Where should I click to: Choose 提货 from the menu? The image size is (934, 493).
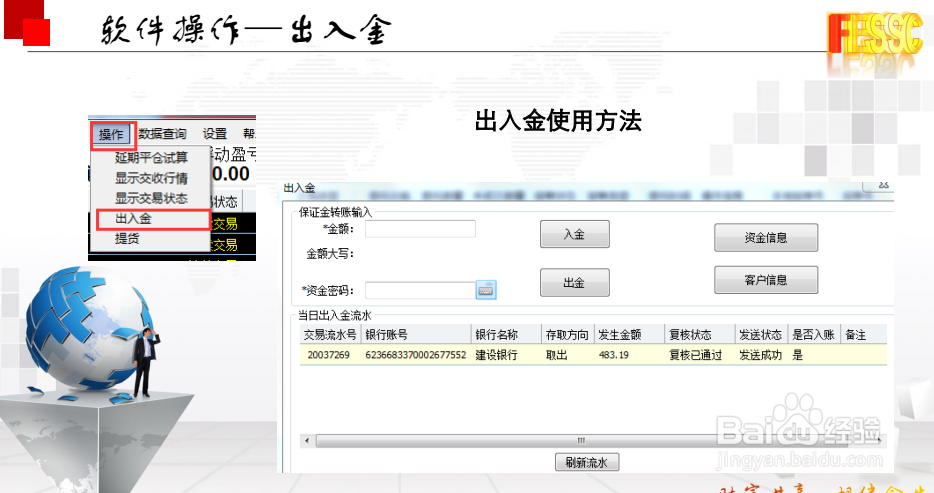(127, 239)
